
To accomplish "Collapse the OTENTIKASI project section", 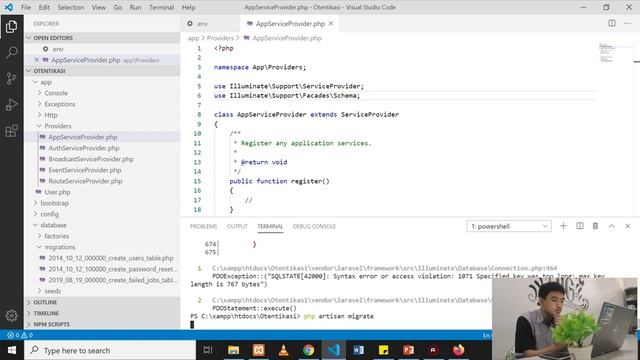I will coord(102,71).
